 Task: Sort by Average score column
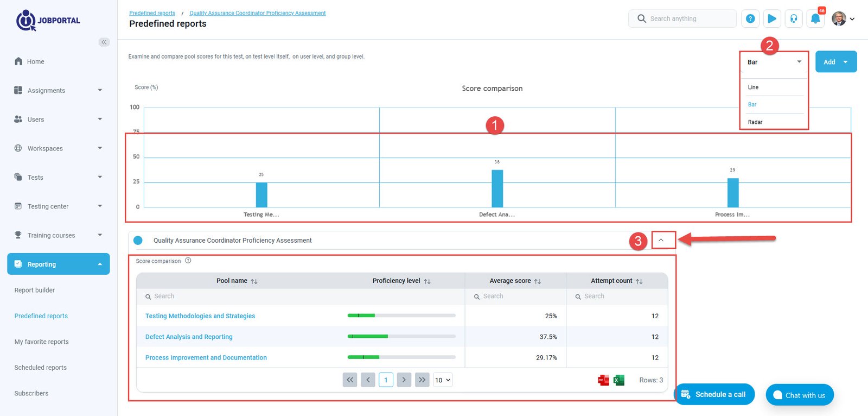coord(538,281)
